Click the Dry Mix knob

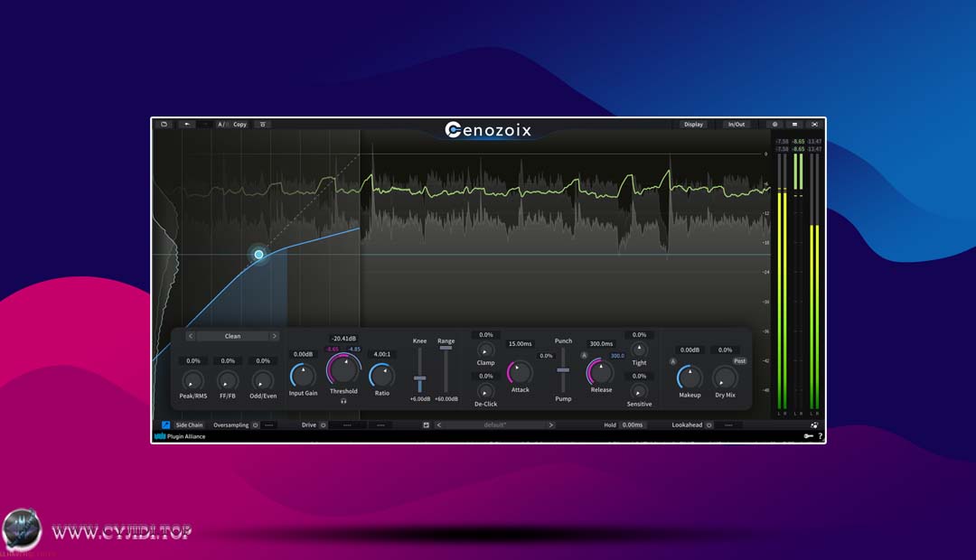pos(725,378)
